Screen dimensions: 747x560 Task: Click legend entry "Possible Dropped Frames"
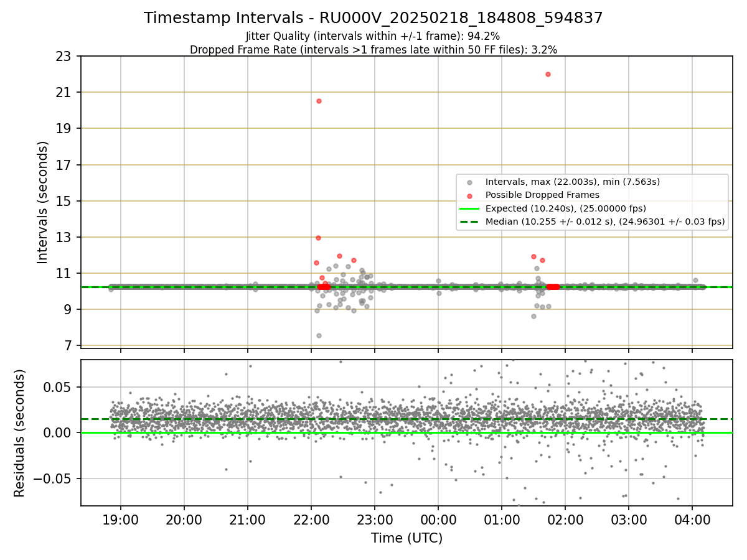coord(542,195)
